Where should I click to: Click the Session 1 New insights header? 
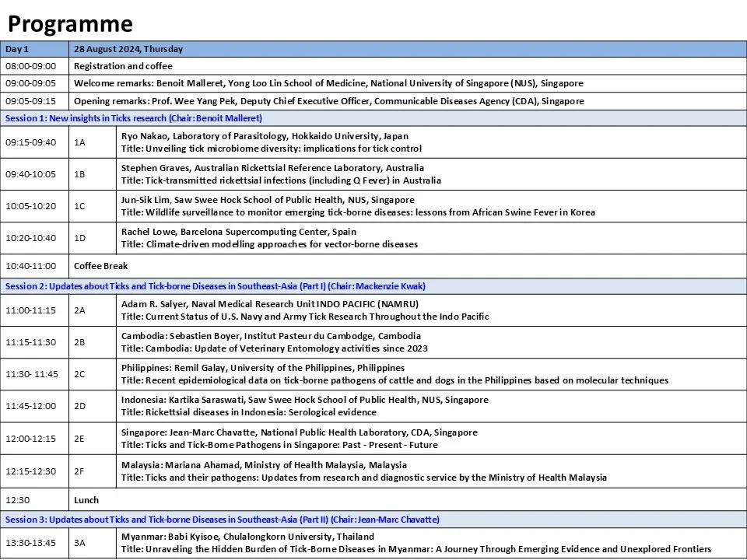click(x=134, y=118)
